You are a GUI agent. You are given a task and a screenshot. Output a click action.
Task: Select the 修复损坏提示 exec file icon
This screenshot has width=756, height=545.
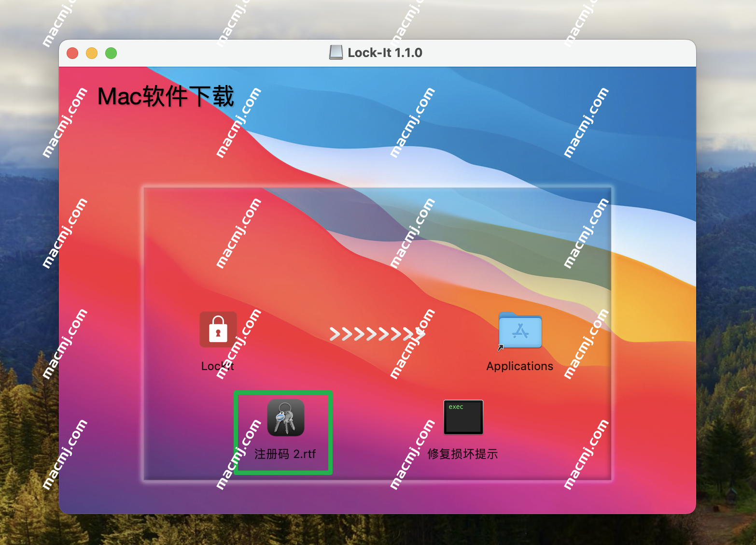(463, 417)
